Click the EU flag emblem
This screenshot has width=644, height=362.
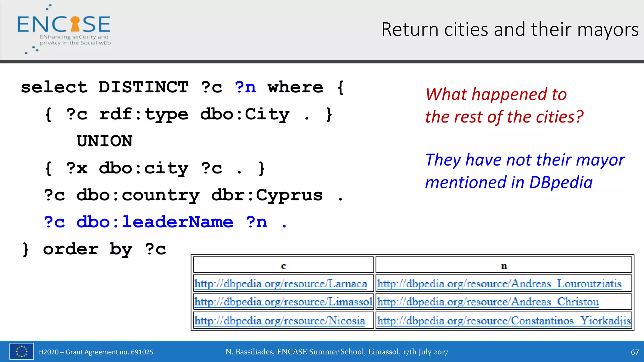(21, 351)
